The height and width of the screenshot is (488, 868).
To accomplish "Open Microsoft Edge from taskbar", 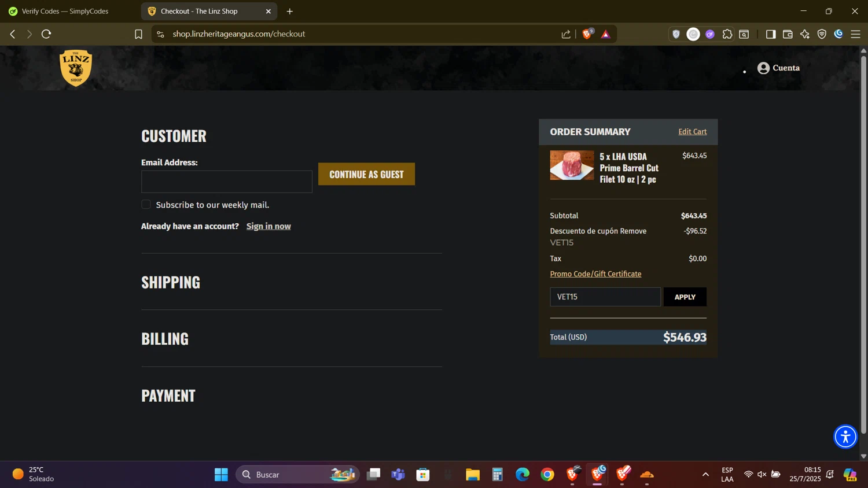I will tap(523, 475).
